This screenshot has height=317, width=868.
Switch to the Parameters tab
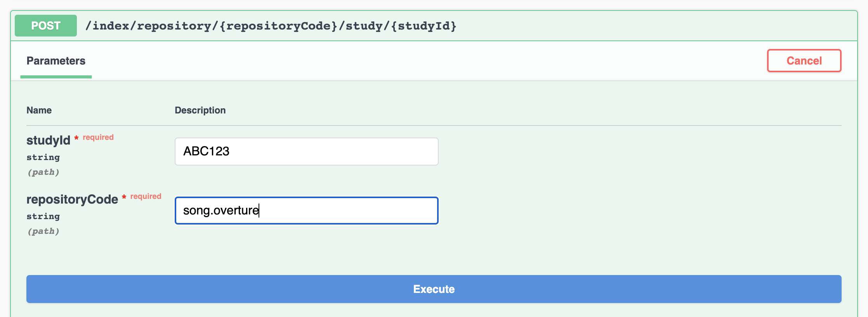click(x=56, y=61)
